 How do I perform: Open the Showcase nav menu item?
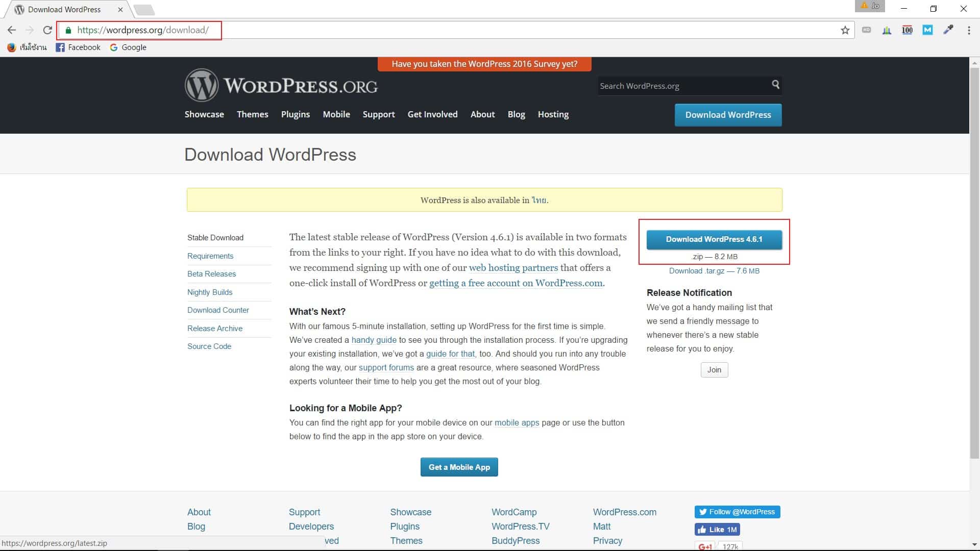(204, 114)
